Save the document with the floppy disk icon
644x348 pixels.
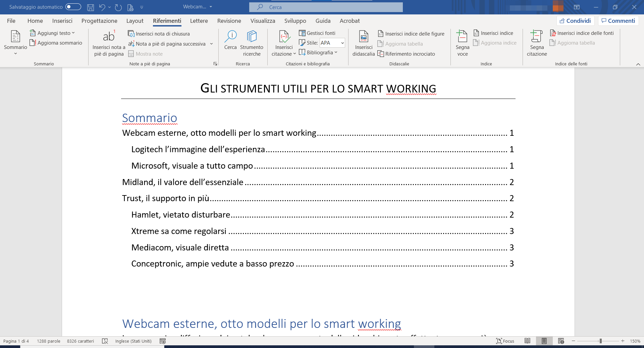[x=90, y=7]
